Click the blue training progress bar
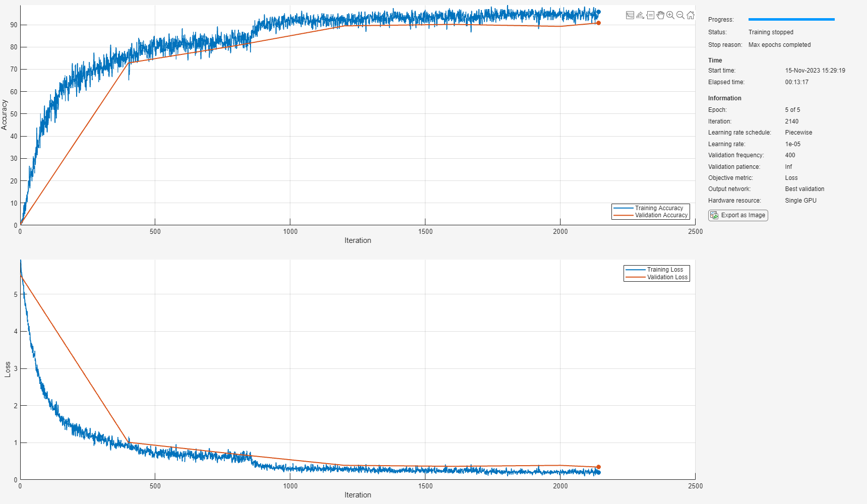This screenshot has height=504, width=867. pos(791,20)
